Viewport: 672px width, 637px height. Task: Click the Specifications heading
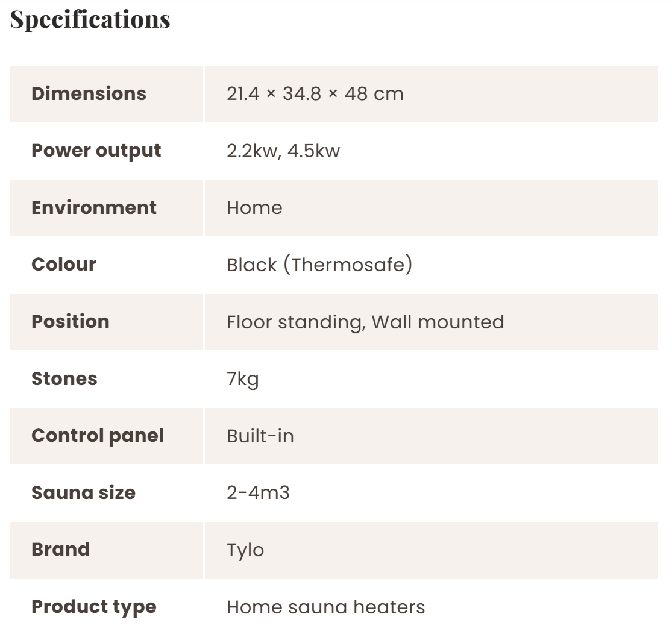click(90, 19)
